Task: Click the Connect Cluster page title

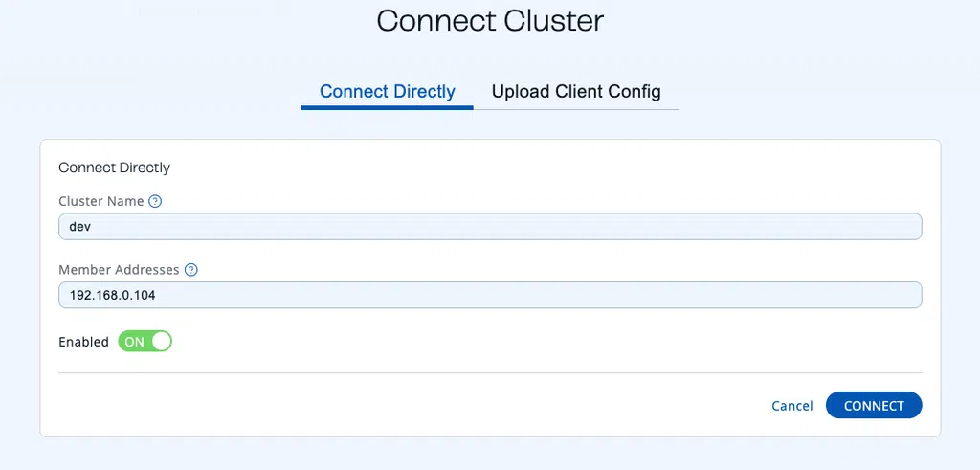Action: (490, 21)
